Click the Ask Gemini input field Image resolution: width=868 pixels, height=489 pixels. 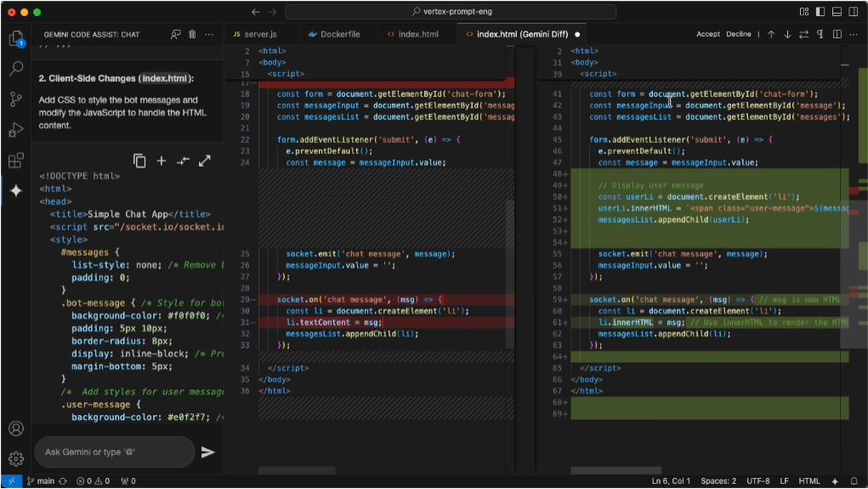[115, 452]
